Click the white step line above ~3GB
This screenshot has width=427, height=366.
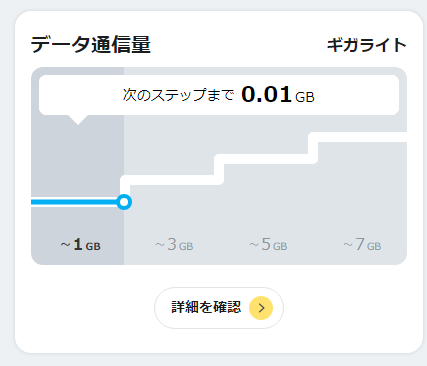172,180
